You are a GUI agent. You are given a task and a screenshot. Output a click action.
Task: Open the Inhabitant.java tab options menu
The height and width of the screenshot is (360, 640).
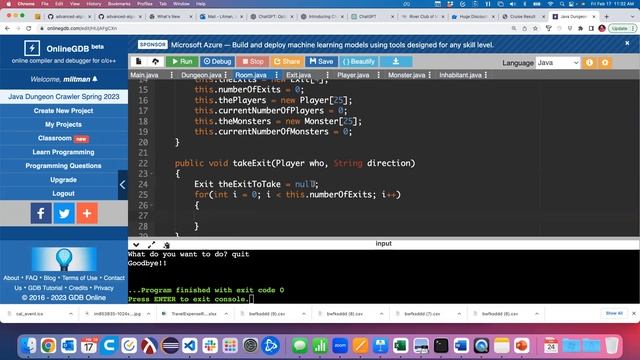486,75
